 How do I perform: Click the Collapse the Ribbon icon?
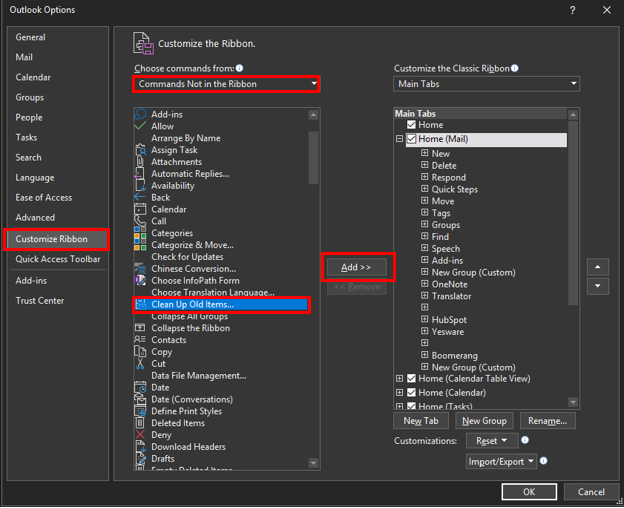(x=140, y=328)
